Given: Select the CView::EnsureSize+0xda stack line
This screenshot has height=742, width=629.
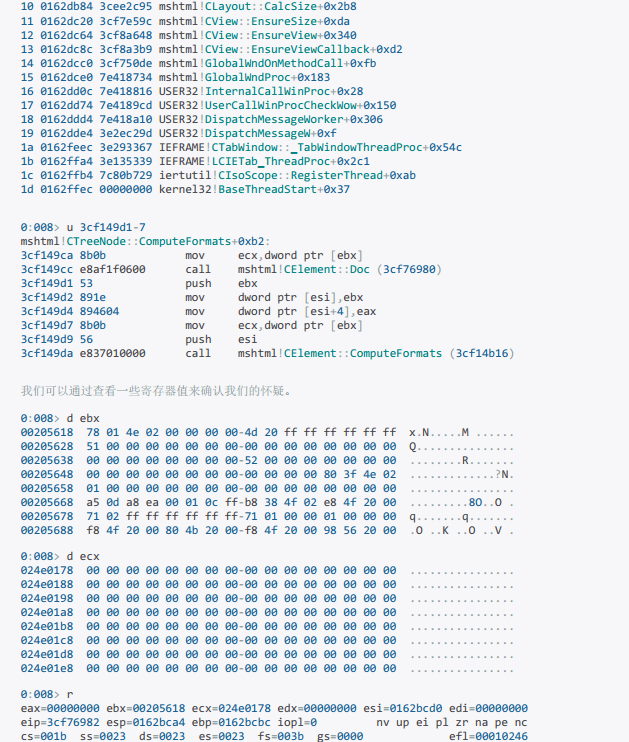Looking at the screenshot, I should pyautogui.click(x=256, y=20).
